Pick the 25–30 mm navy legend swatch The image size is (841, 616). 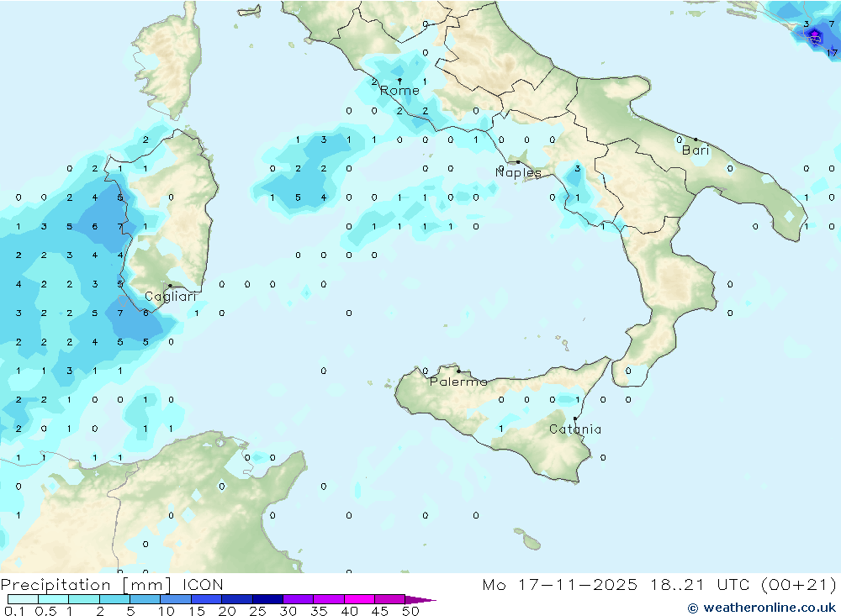click(x=267, y=599)
